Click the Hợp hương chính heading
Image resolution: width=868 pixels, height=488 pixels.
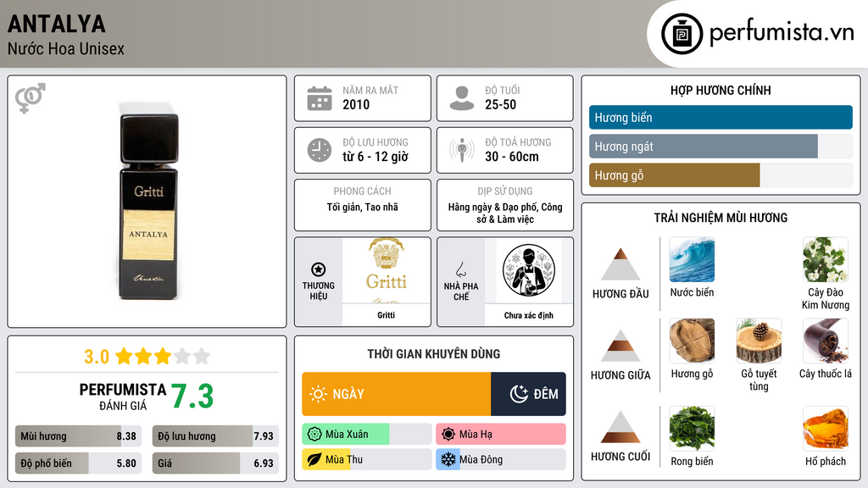[x=721, y=90]
